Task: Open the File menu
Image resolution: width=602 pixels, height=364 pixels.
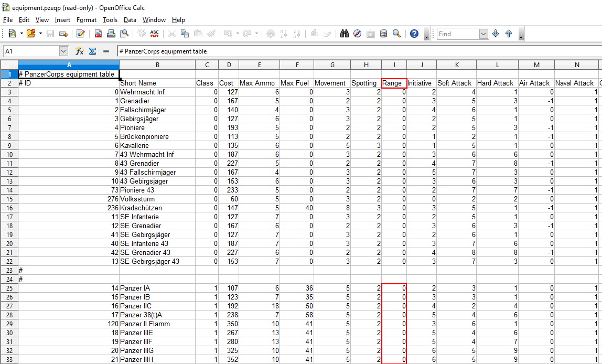Action: (x=8, y=20)
